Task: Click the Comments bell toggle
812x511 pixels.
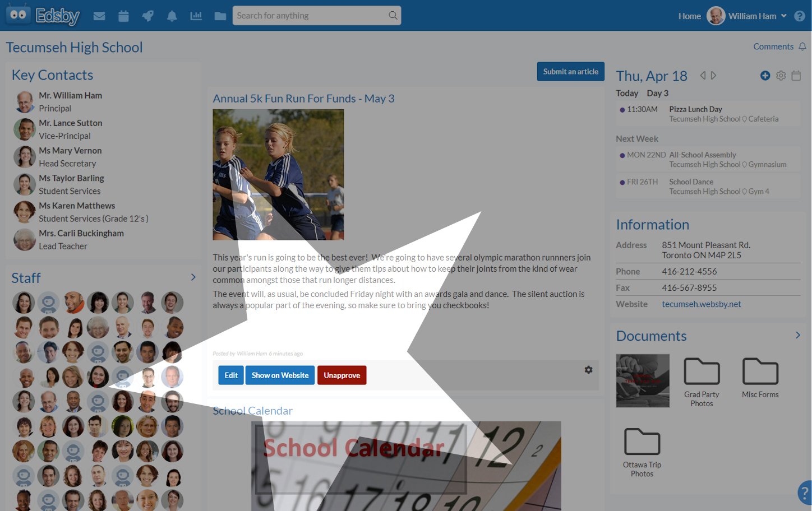Action: (x=802, y=47)
